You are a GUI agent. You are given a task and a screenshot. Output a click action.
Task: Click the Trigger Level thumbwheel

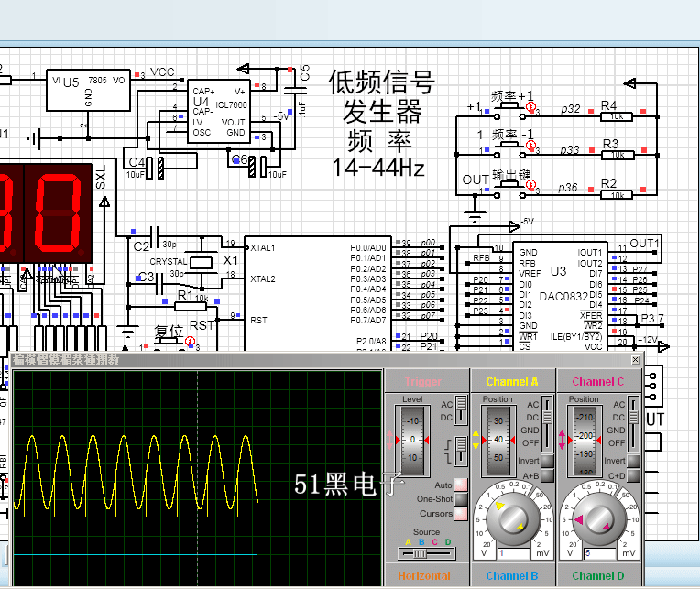(412, 440)
